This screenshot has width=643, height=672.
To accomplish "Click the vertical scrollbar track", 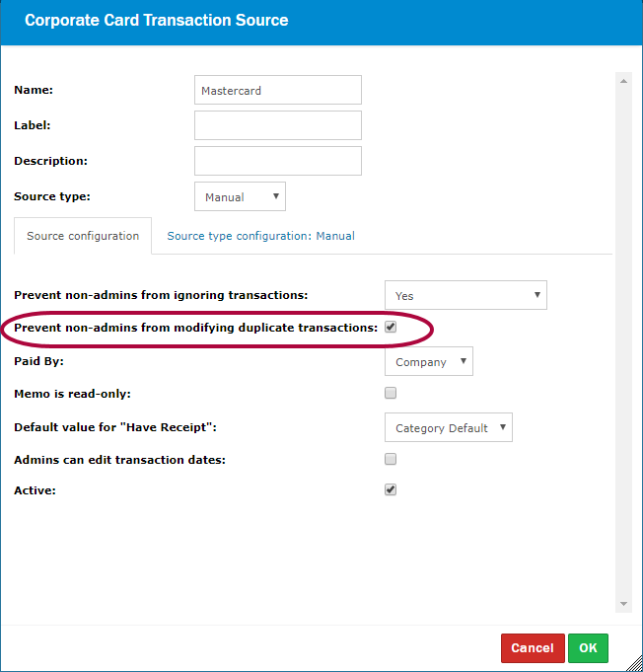I will click(x=623, y=345).
